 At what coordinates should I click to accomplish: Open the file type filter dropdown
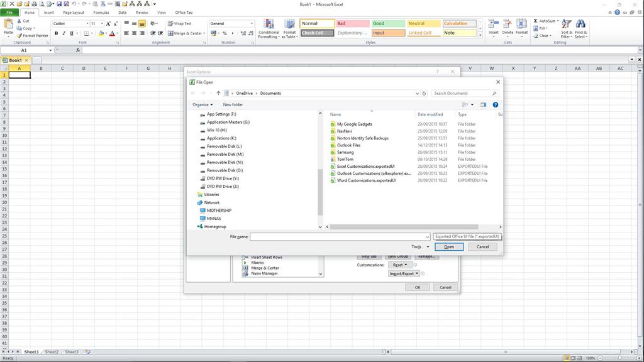[467, 236]
